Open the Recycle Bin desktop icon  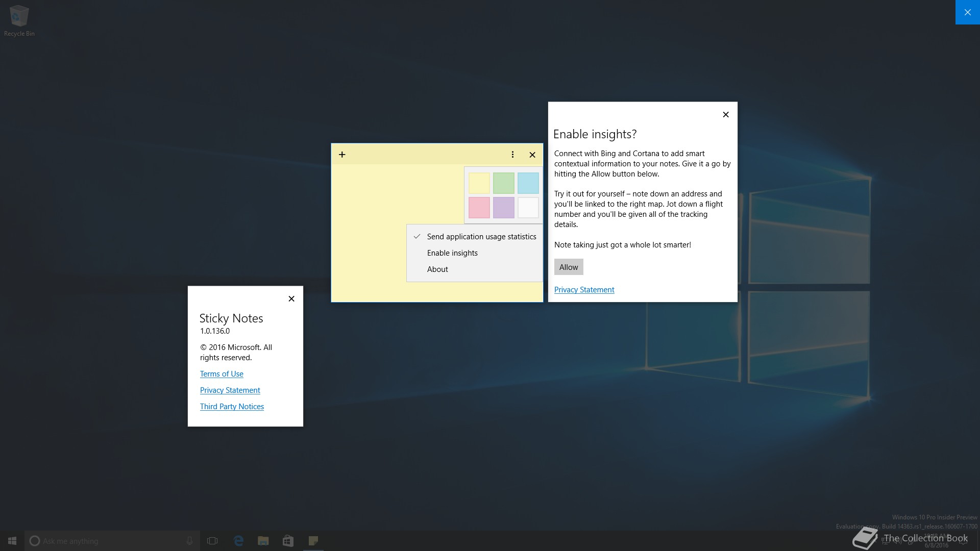(19, 21)
